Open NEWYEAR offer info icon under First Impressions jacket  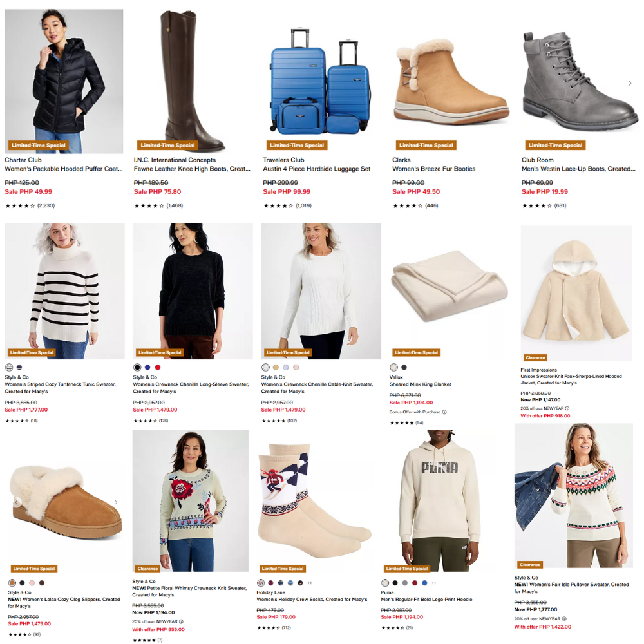pos(567,408)
